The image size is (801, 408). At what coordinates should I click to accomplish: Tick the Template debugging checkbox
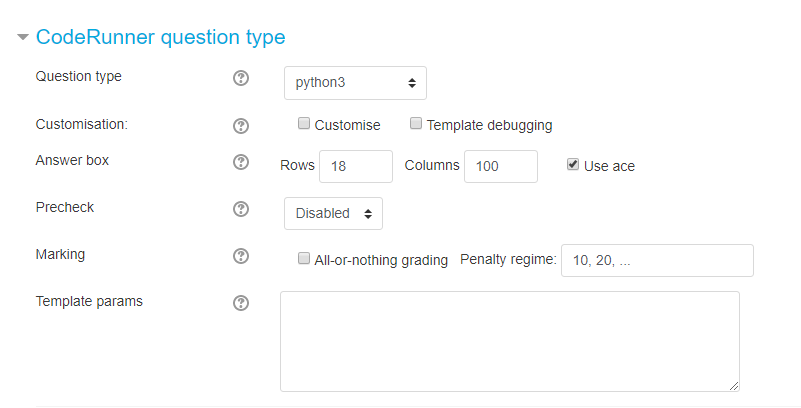416,123
